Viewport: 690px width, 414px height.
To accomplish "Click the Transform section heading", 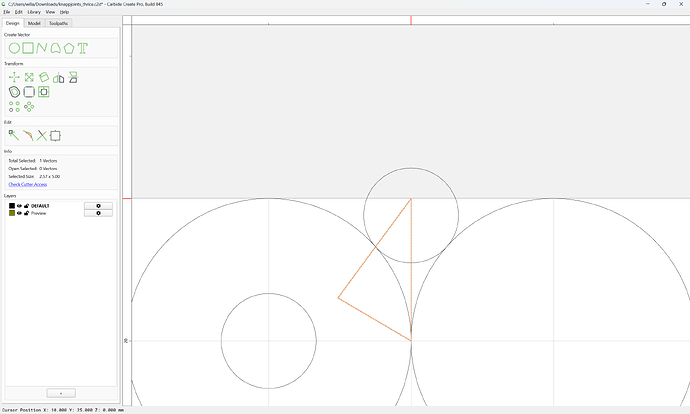I will (x=14, y=64).
